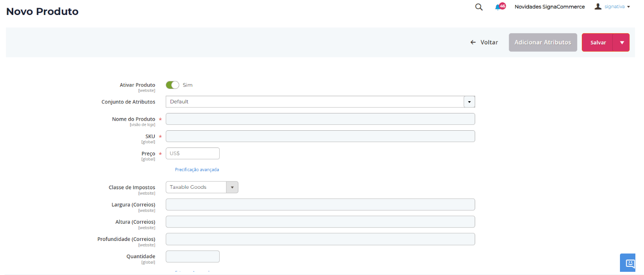Open the Novidades SignaCommerce menu
Image resolution: width=644 pixels, height=275 pixels.
click(x=550, y=7)
